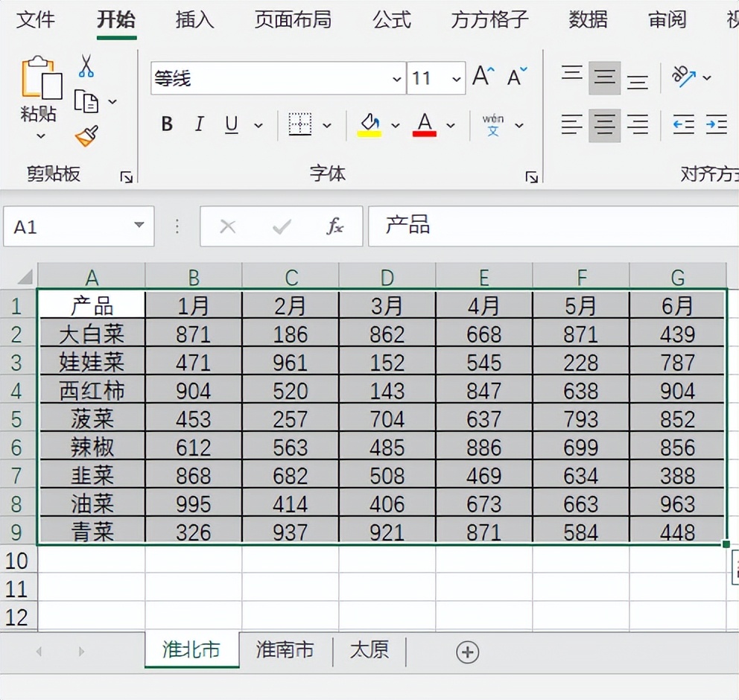
Task: Click the center align icon
Action: point(604,125)
